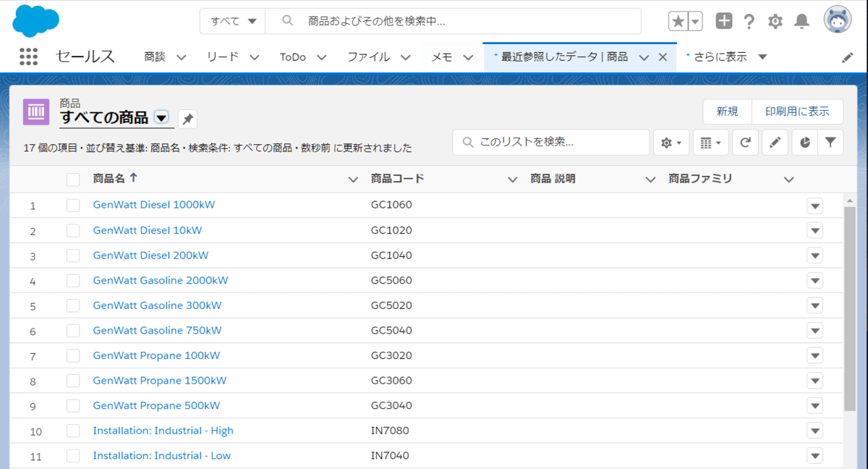868x469 pixels.
Task: Check the GenWatt Diesel 10kW row
Action: [73, 231]
